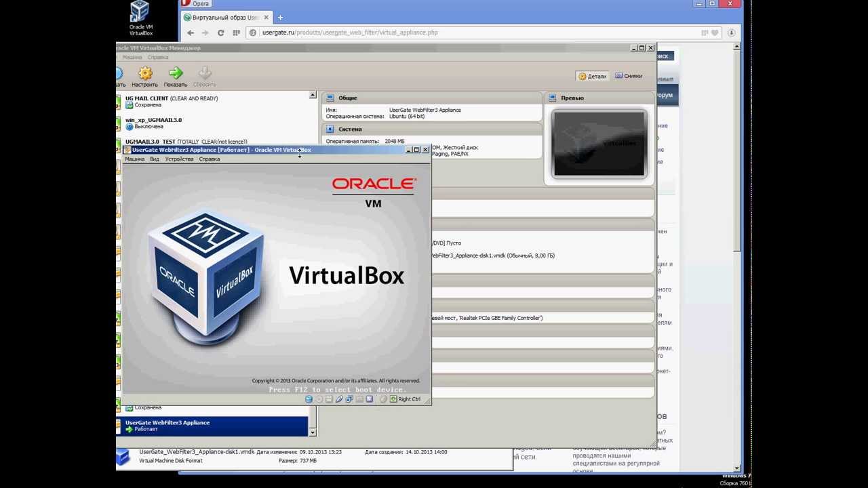Open Oracle VM VirtualBox desktop shortcut

coord(140,18)
